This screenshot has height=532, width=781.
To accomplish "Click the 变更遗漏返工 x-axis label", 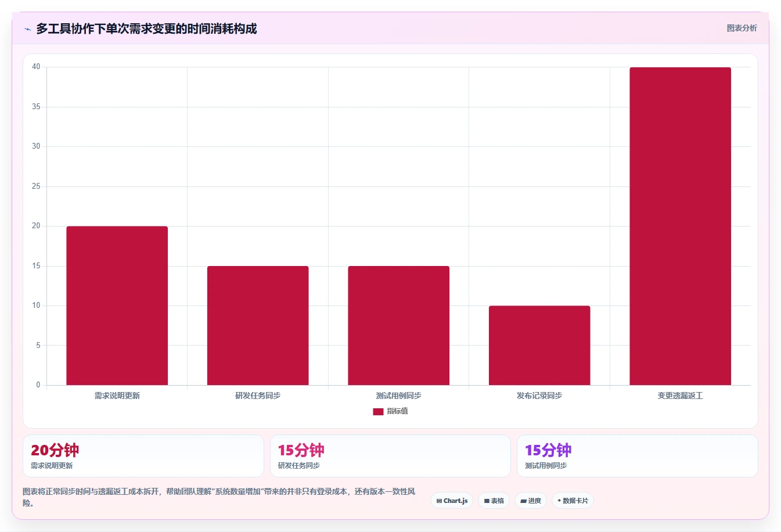I will point(680,396).
